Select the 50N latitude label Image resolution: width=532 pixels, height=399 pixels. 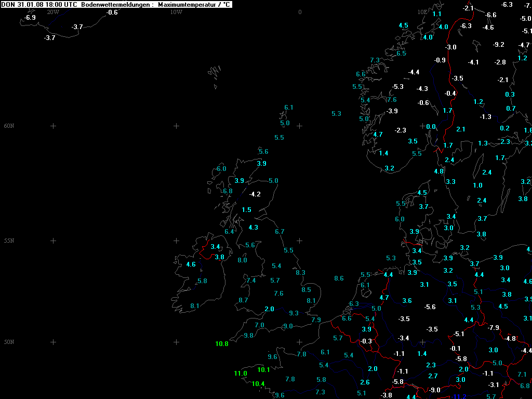(9, 342)
